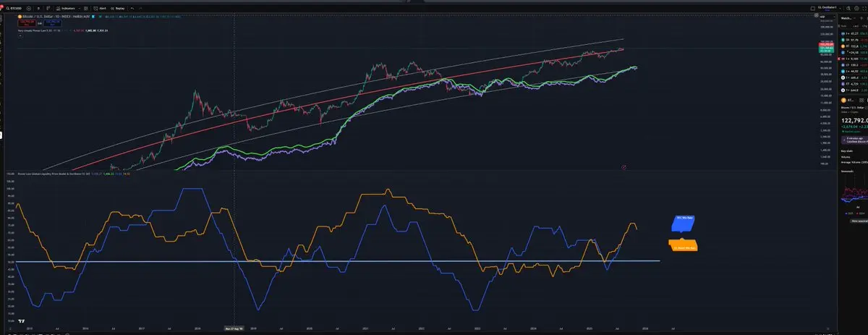The width and height of the screenshot is (868, 335).
Task: Click the red Sell price button
Action: click(x=27, y=23)
